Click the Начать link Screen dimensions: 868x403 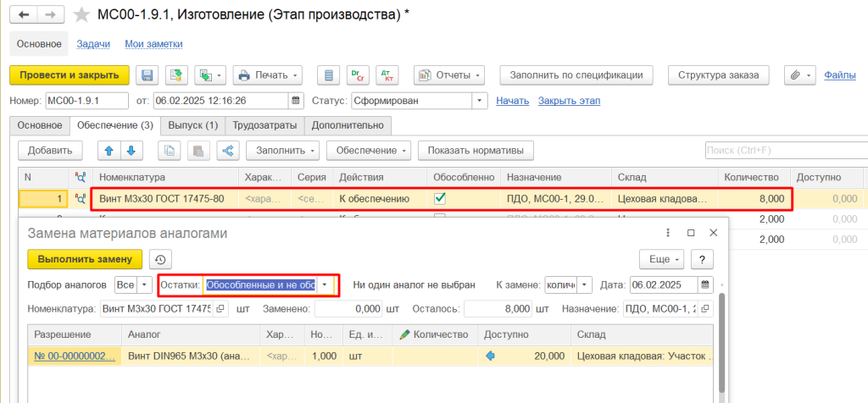[513, 101]
